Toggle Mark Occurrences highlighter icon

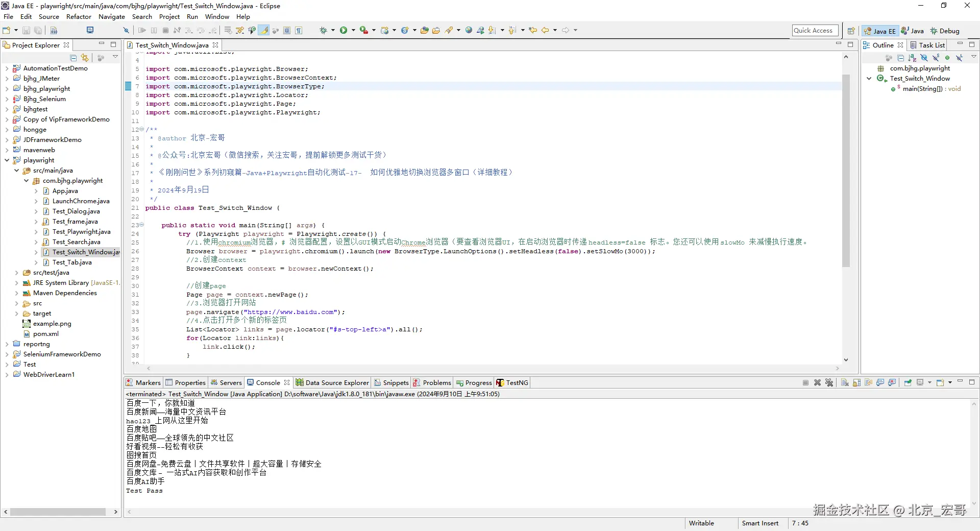(x=263, y=30)
